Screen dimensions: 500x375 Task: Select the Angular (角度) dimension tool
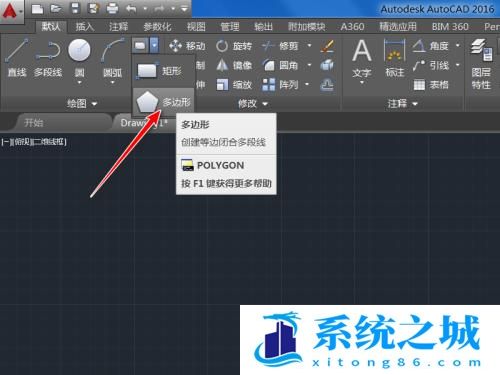(x=431, y=46)
